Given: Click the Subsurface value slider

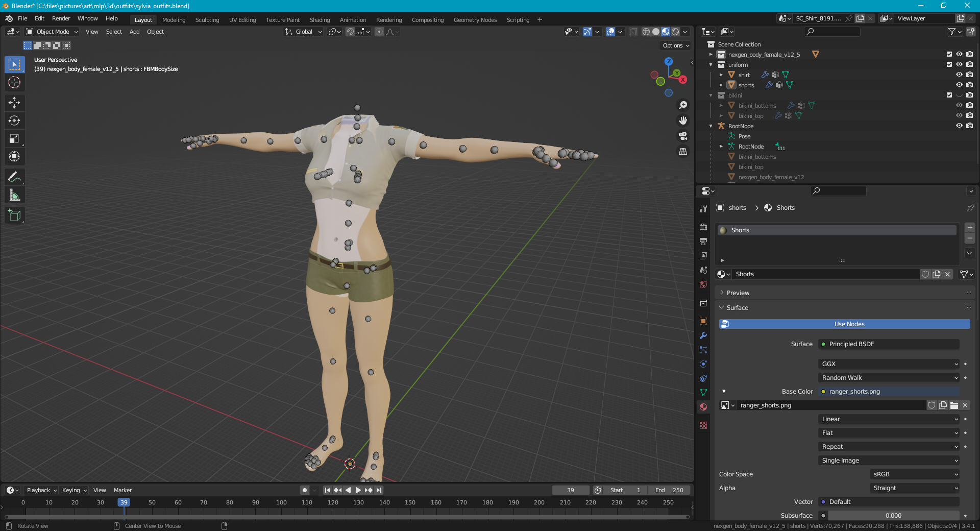Looking at the screenshot, I should point(893,516).
